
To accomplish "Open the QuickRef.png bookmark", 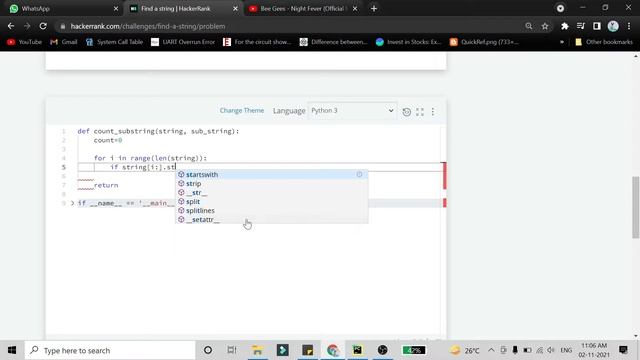I will pos(484,42).
